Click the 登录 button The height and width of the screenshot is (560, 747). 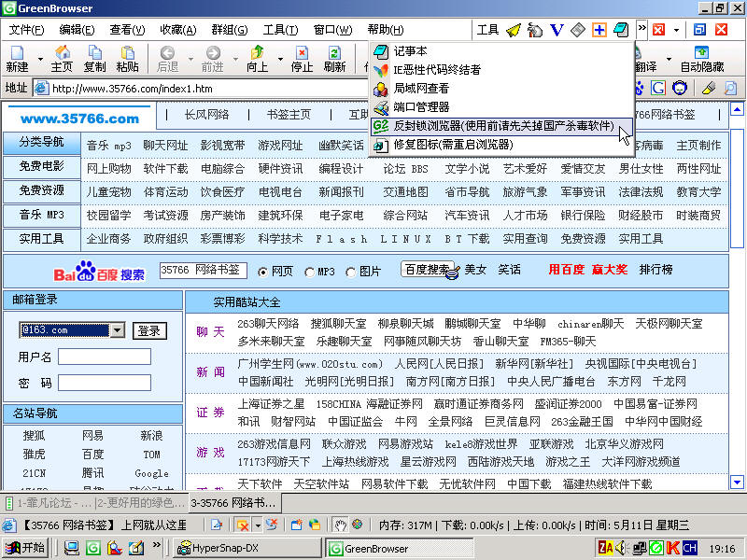pos(149,330)
